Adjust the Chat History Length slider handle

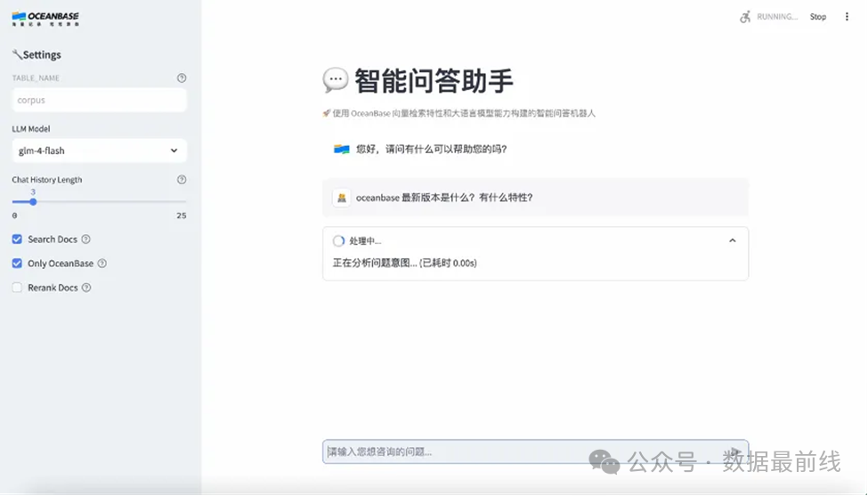coord(33,202)
